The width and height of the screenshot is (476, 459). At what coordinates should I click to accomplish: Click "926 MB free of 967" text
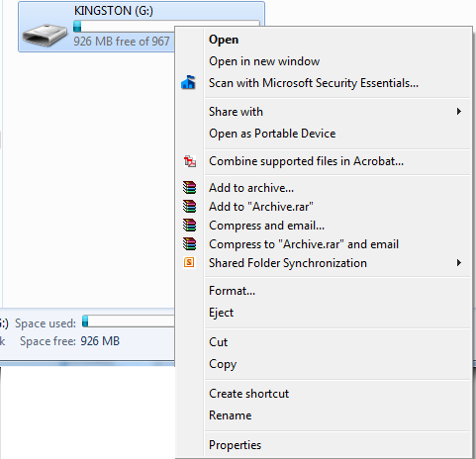point(122,42)
